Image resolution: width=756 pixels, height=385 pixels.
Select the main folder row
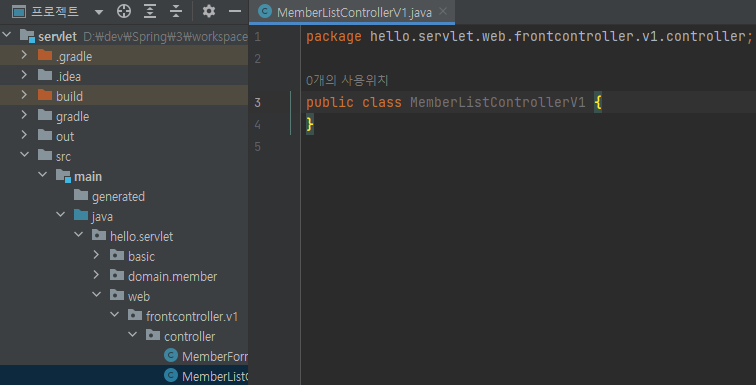click(x=124, y=176)
